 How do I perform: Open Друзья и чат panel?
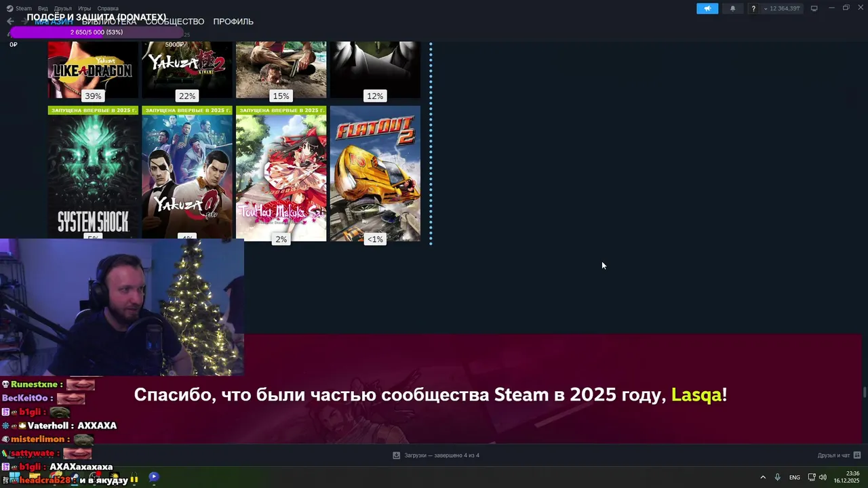(833, 455)
